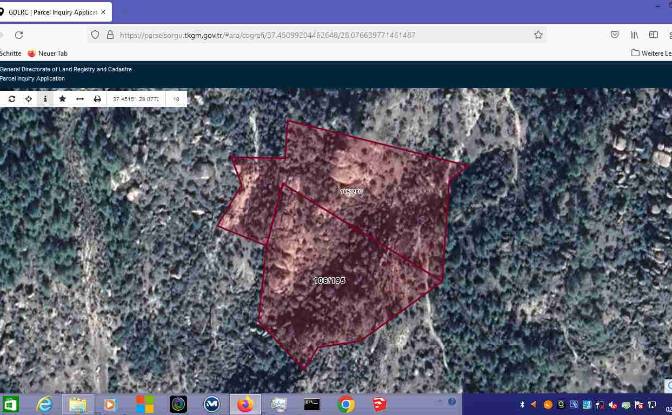Click the parcel label 108/195
672x415 pixels.
(x=329, y=280)
